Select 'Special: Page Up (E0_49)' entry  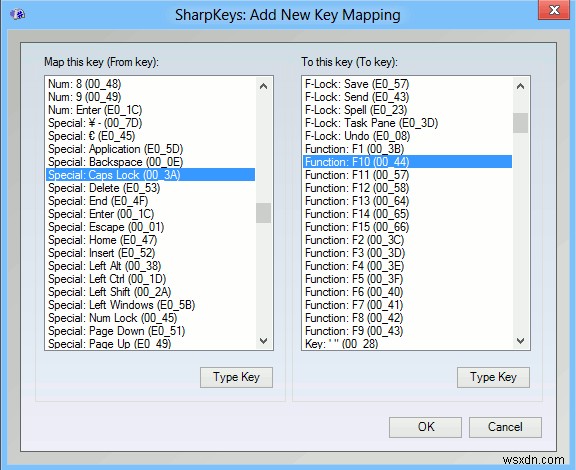[x=150, y=343]
